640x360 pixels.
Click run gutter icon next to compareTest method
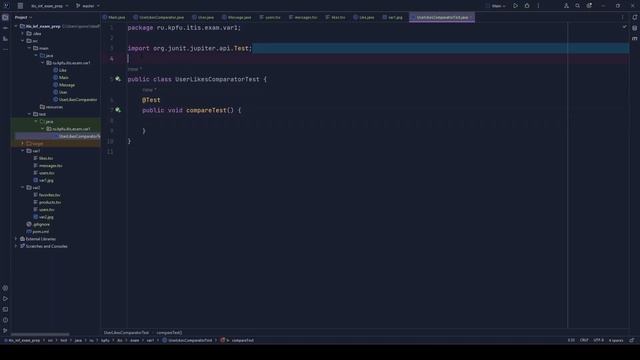click(118, 110)
